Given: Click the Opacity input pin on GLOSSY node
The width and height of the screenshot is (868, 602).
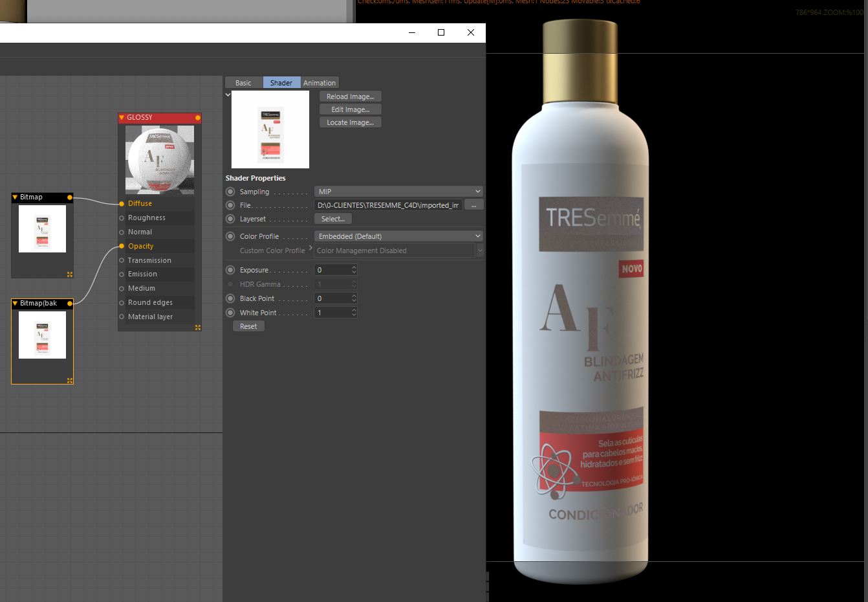Looking at the screenshot, I should coord(122,247).
